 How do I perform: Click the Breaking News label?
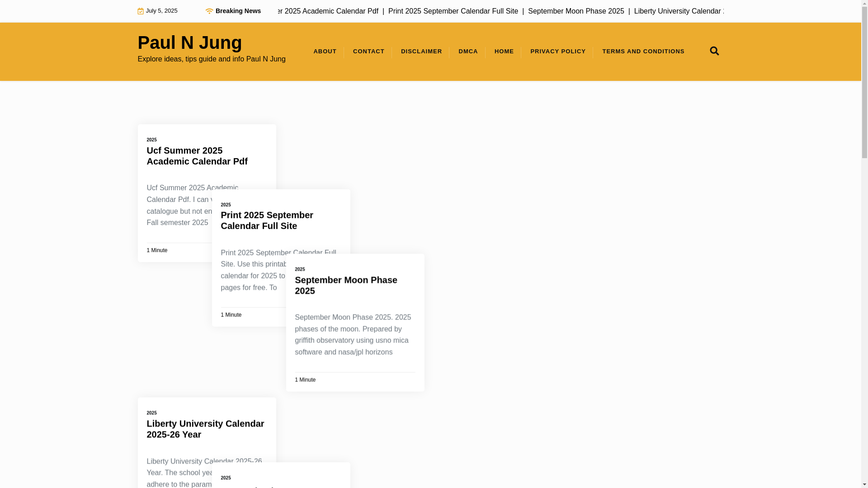[238, 11]
